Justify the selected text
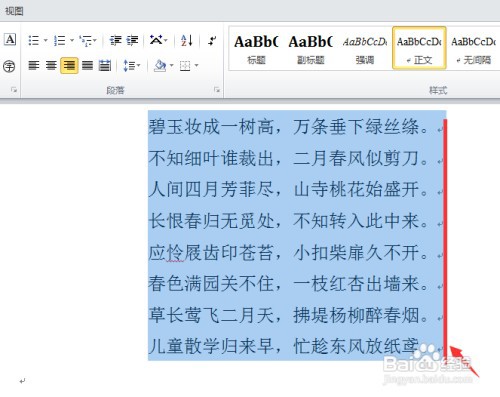The width and height of the screenshot is (500, 397). tap(87, 65)
